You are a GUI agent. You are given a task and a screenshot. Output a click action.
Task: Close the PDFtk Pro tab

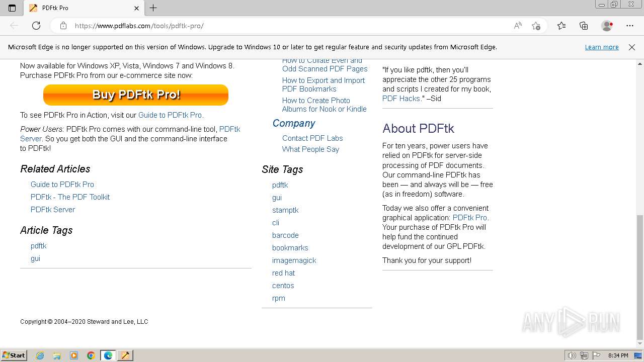(136, 8)
